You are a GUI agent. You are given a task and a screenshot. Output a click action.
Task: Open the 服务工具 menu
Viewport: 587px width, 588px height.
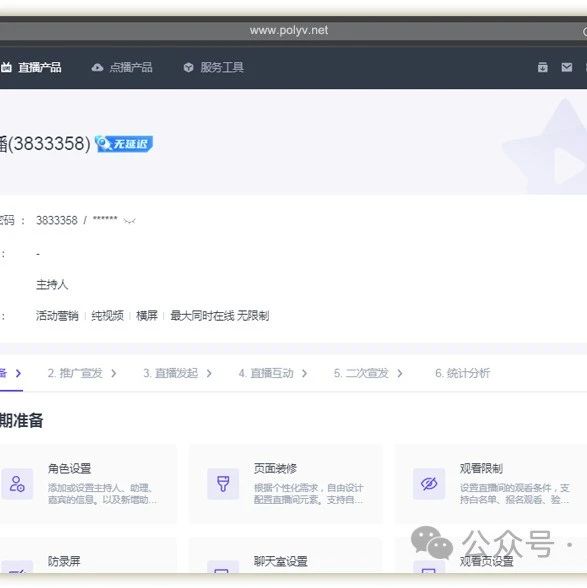click(x=222, y=68)
